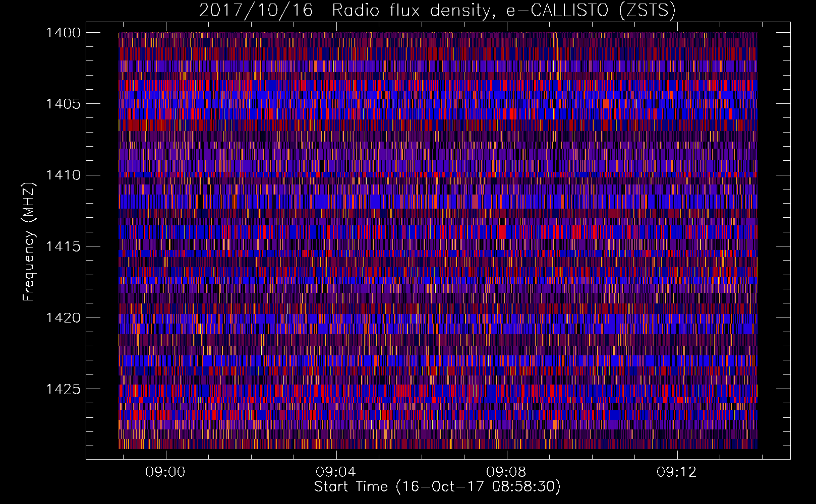Click the 1420 frequency tick label
816x504 pixels.
tap(63, 318)
